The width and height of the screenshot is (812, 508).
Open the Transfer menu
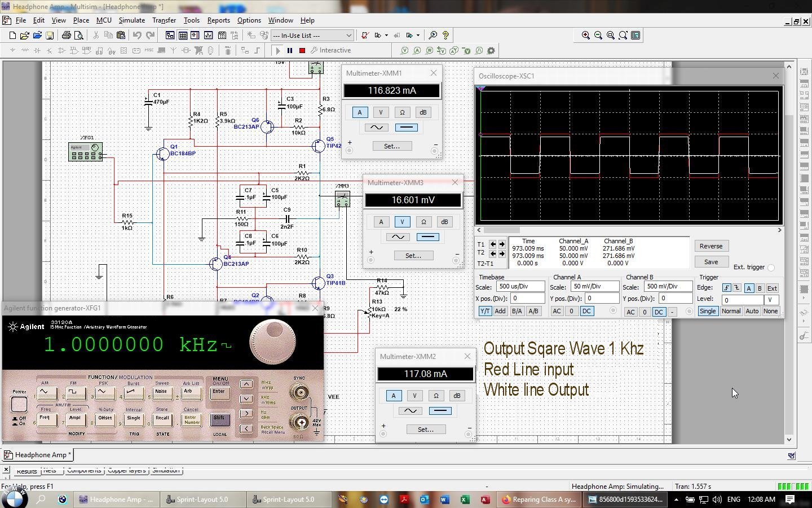[x=164, y=20]
